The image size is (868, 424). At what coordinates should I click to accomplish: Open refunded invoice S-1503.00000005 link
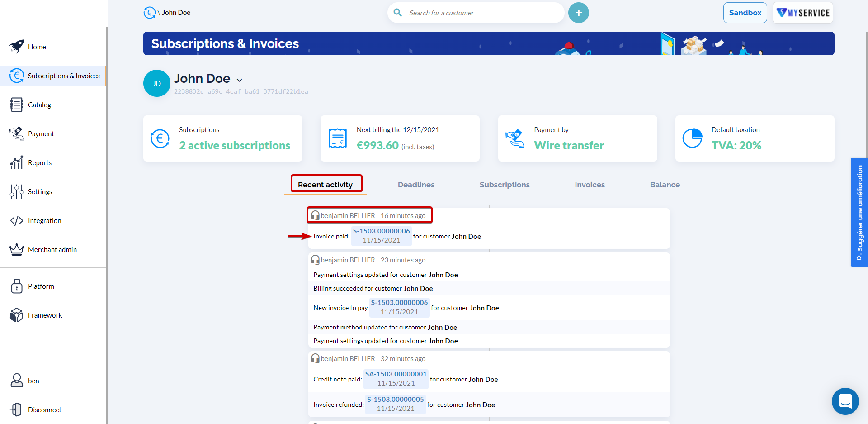[x=396, y=404]
